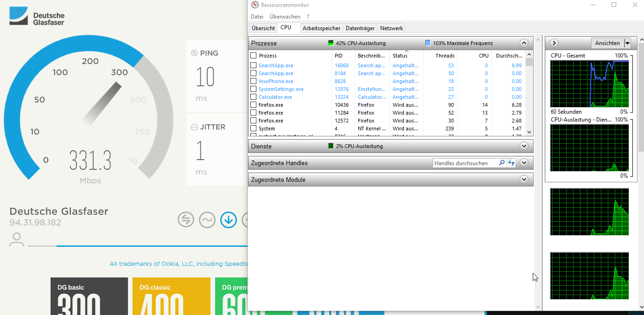Collapse the graph pane with arrow button

tap(554, 43)
